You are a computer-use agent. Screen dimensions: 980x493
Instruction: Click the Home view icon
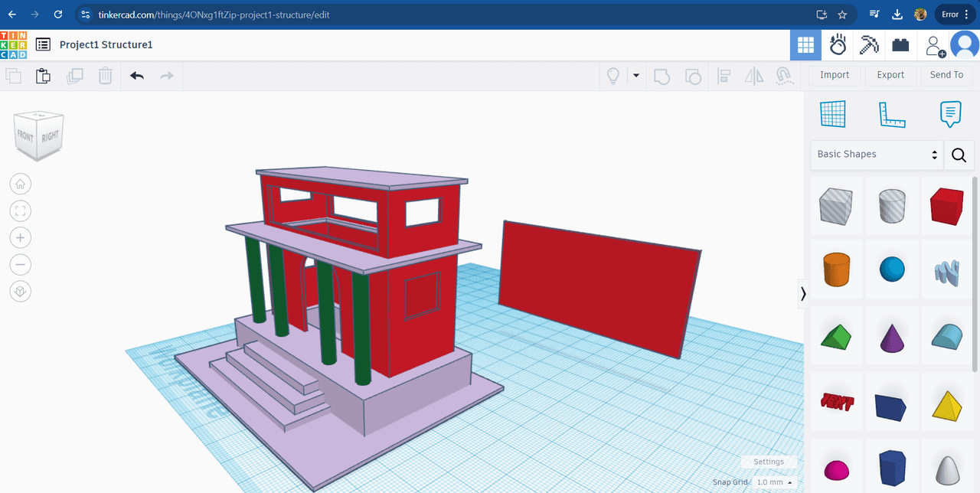coord(21,184)
